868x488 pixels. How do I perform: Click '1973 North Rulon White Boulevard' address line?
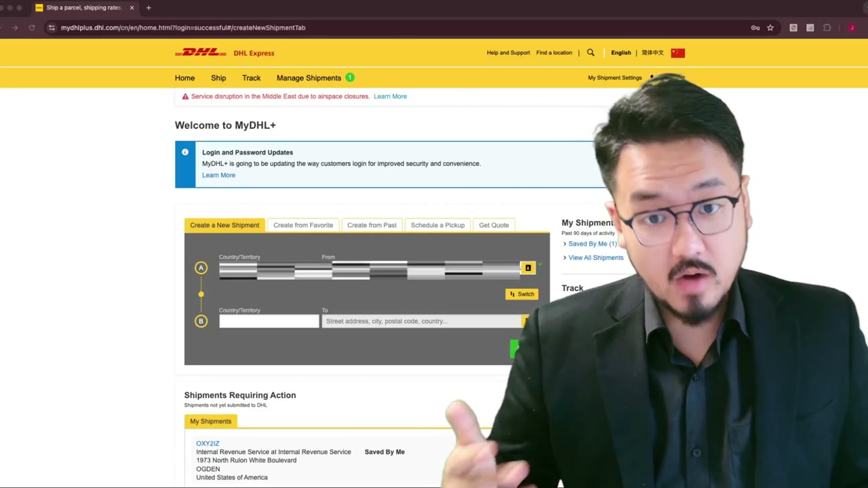246,460
